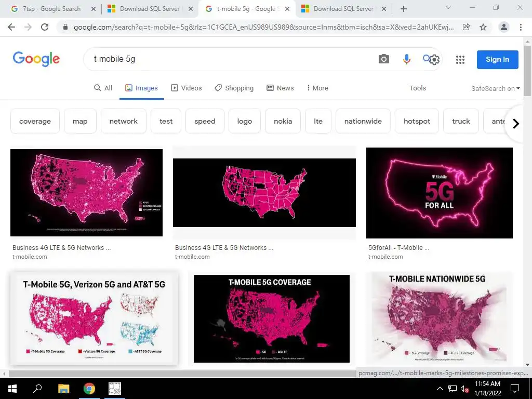This screenshot has width=532, height=399.
Task: Filter images by map chip
Action: tap(80, 121)
